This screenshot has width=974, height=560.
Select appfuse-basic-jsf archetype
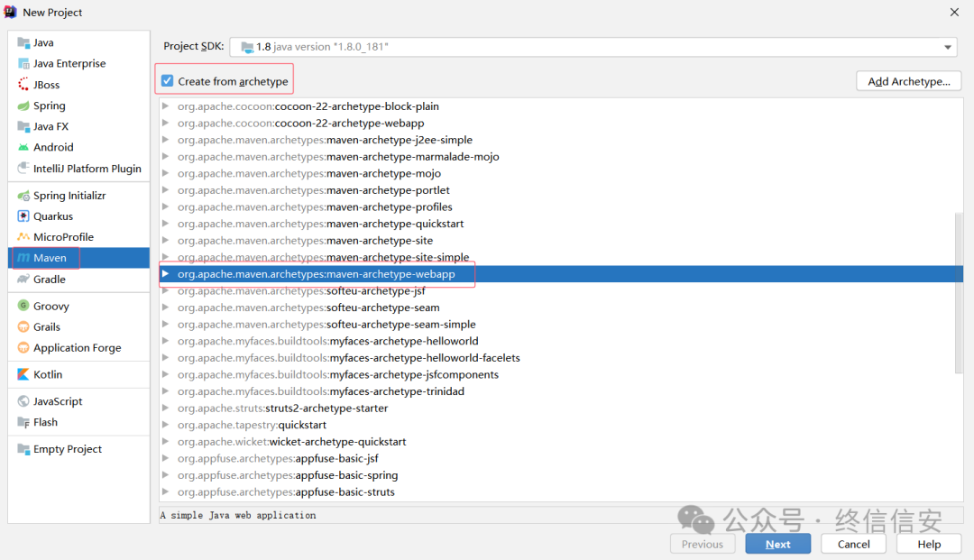(x=561, y=458)
